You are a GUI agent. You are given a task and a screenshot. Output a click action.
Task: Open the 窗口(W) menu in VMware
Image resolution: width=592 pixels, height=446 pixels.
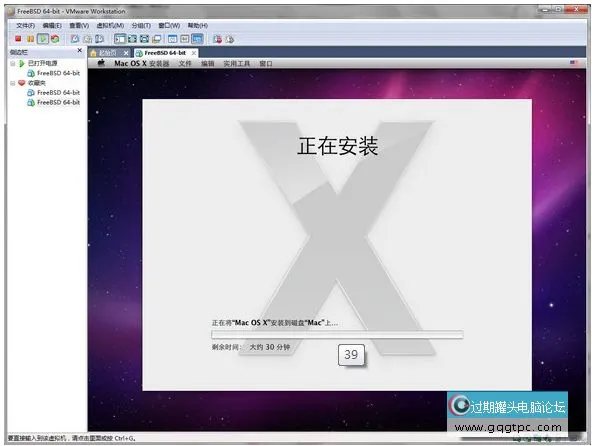coord(169,25)
